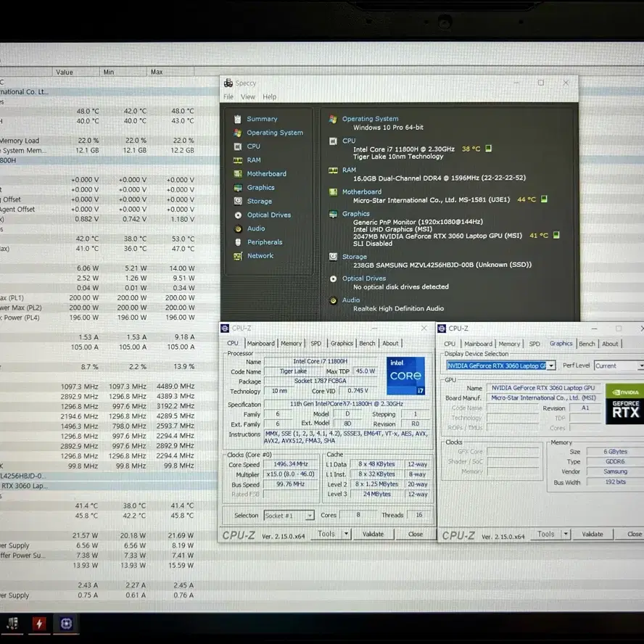Switch to CPU tab in right CPU-Z
Image resolution: width=644 pixels, height=644 pixels.
click(x=450, y=344)
